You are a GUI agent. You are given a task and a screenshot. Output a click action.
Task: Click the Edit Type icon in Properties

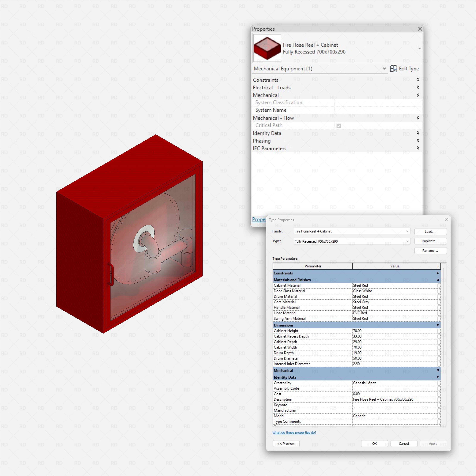click(x=393, y=69)
